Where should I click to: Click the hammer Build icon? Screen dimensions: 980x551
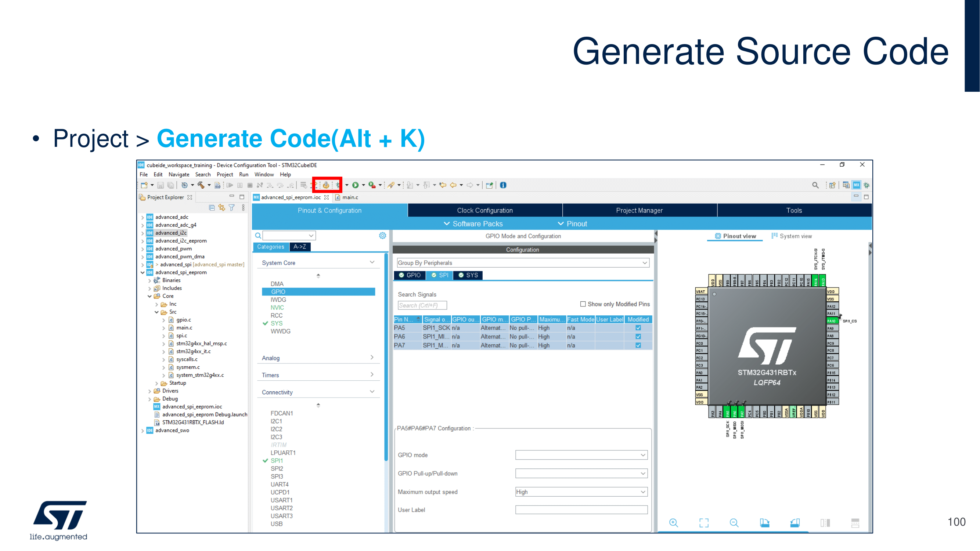coord(201,185)
